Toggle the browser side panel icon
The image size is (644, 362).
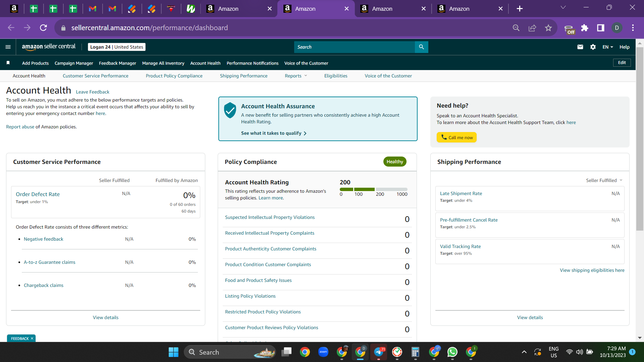click(x=601, y=28)
